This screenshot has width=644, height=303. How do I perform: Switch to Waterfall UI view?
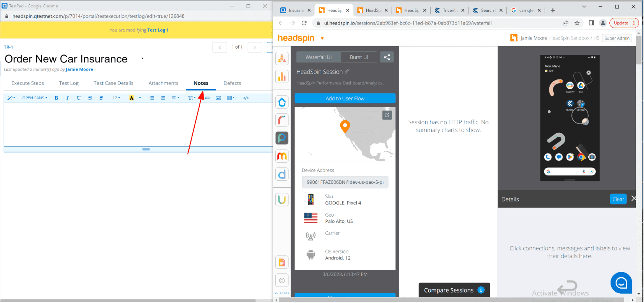(318, 57)
